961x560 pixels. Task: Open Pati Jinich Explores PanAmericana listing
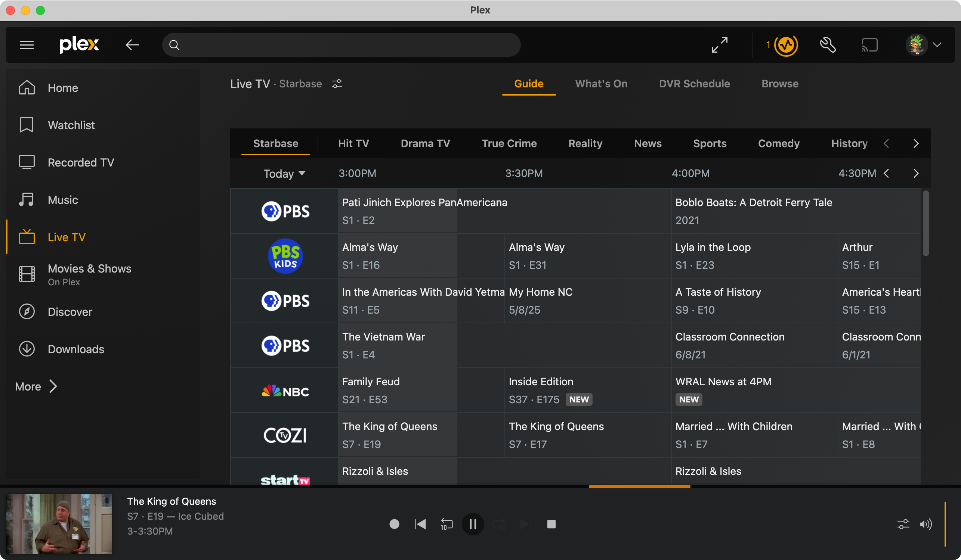(x=504, y=211)
